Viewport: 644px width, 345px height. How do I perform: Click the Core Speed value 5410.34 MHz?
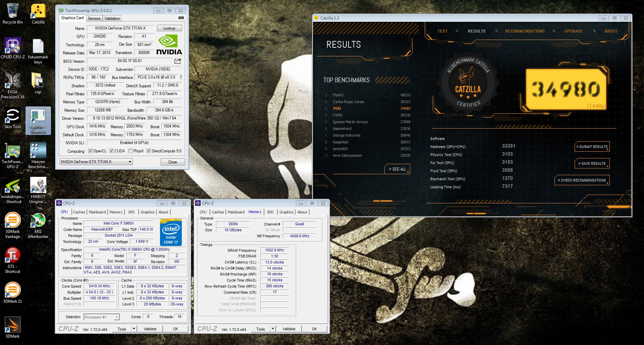pyautogui.click(x=99, y=286)
